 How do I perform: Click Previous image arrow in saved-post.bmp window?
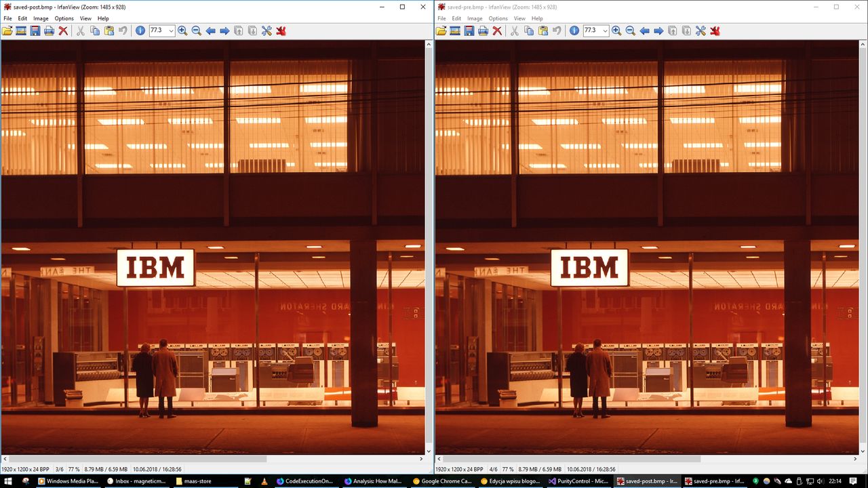coord(210,30)
